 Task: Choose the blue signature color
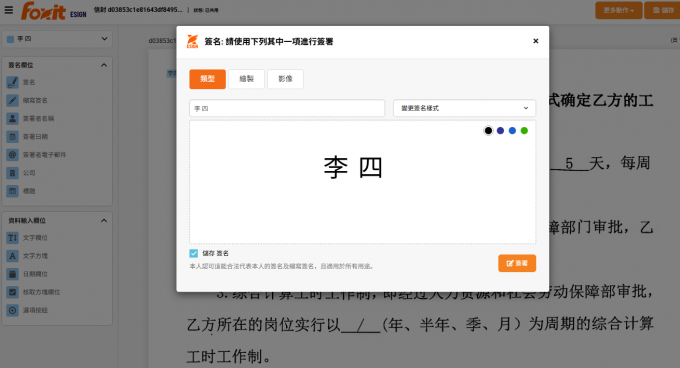[x=512, y=130]
